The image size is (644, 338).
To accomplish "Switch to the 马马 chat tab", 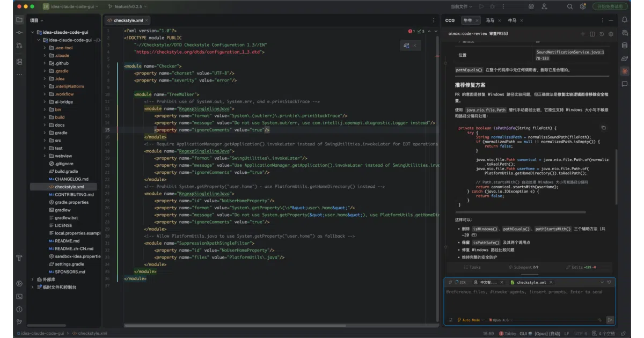I will click(490, 20).
